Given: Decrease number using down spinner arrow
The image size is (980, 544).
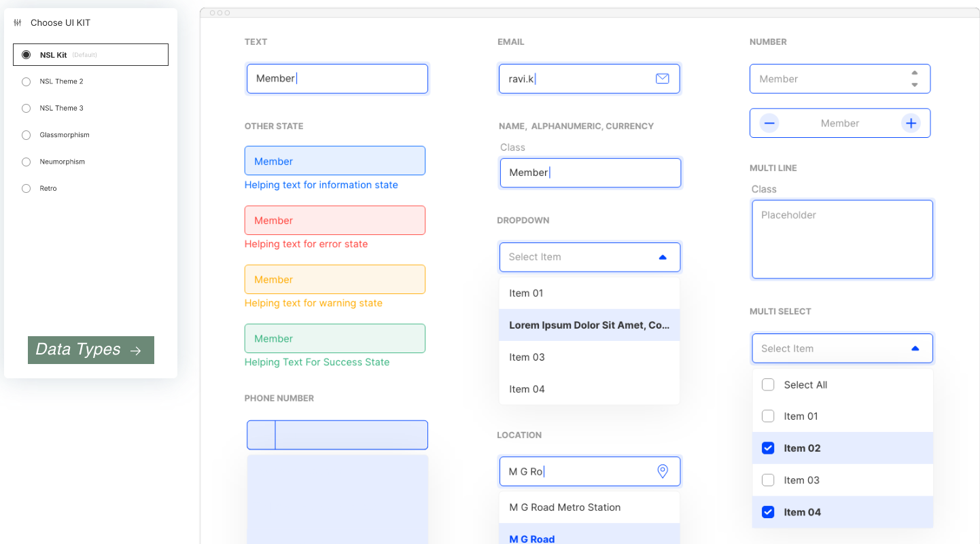Looking at the screenshot, I should [915, 85].
